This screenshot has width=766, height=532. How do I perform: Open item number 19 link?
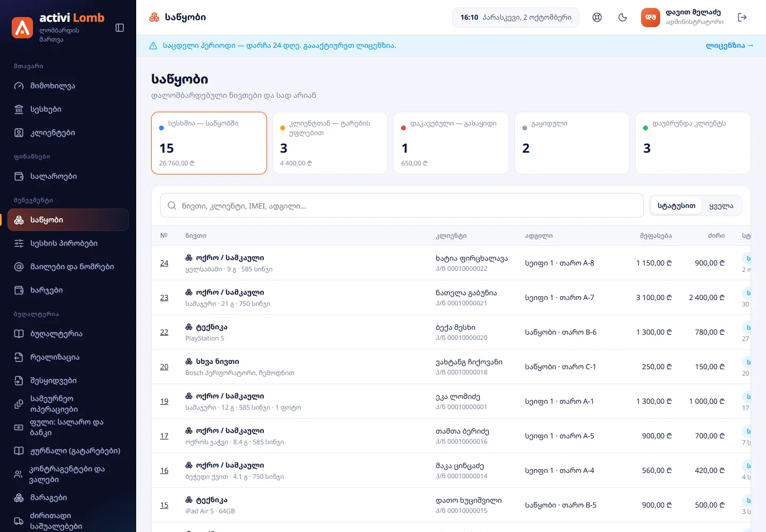(164, 401)
